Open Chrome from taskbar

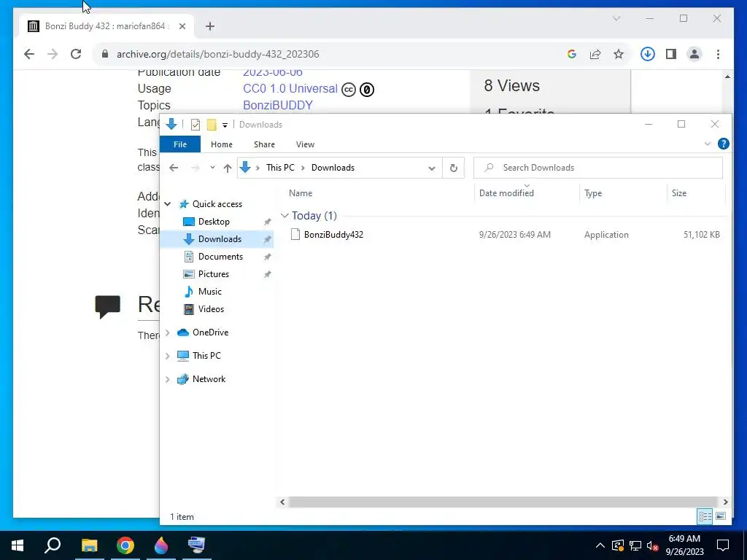coord(125,545)
